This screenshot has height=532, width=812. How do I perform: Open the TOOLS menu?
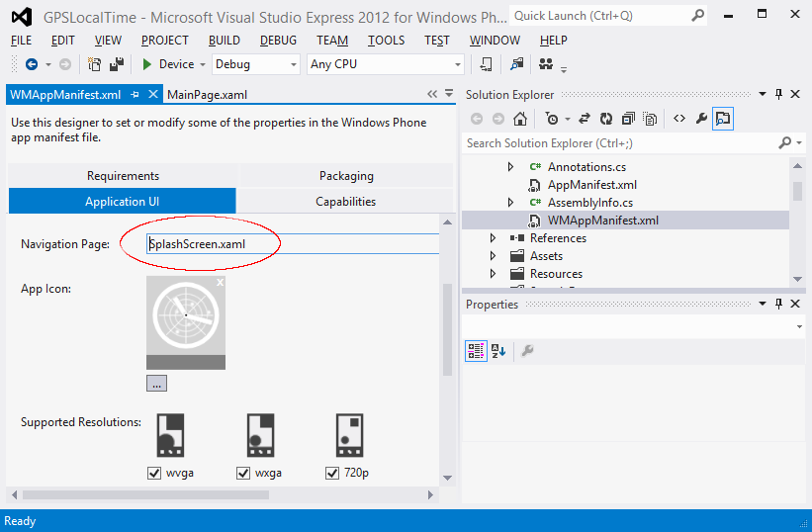[x=386, y=41]
